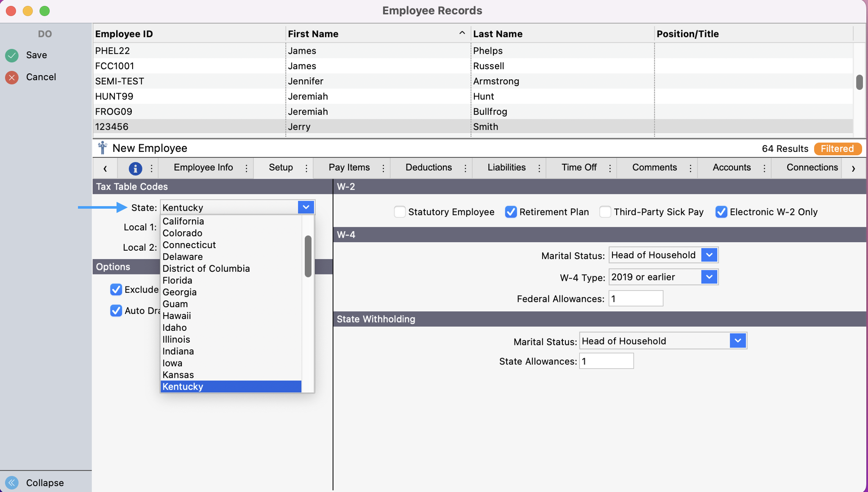Switch to the Pay Items tab
The height and width of the screenshot is (492, 868).
coord(349,168)
